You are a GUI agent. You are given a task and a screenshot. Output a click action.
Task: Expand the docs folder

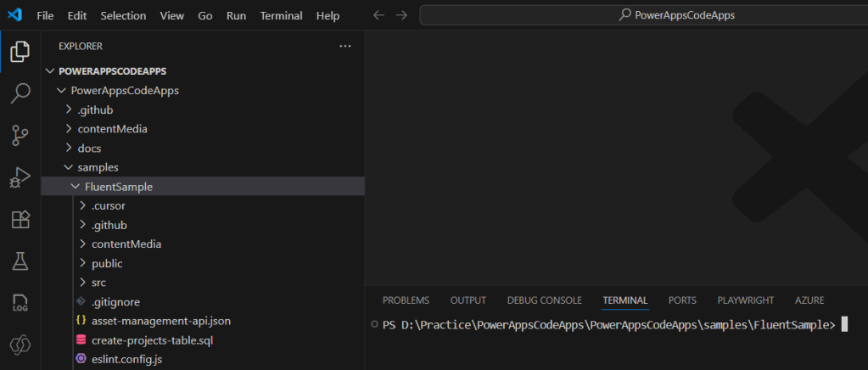point(89,149)
